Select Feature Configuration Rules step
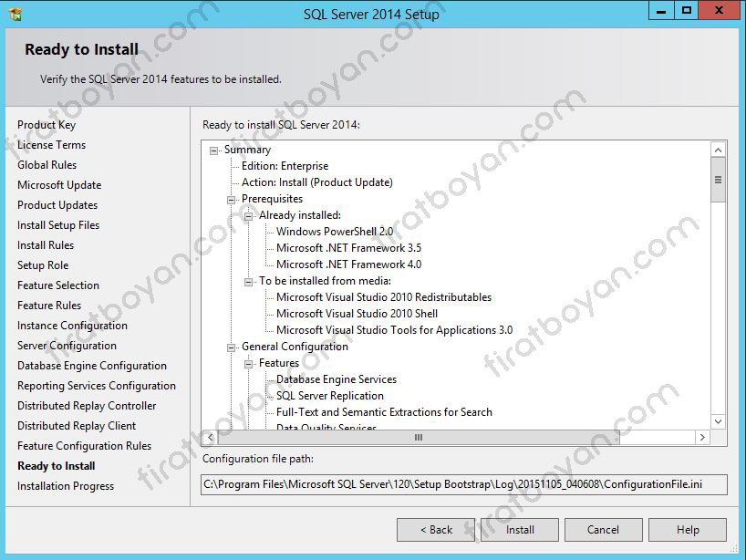 (84, 446)
